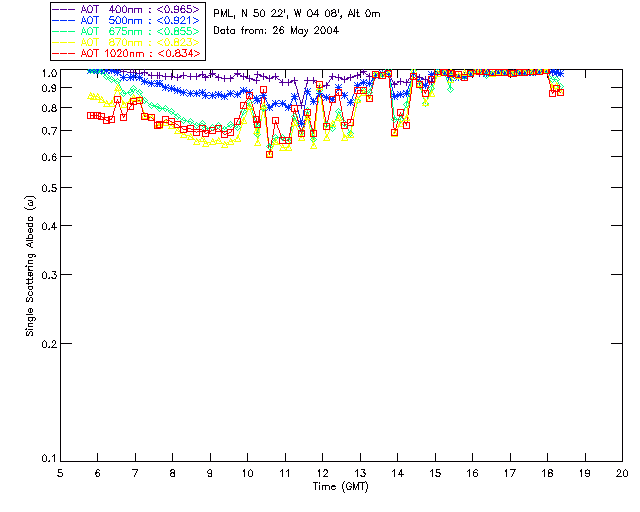Click the x-axis tick label 5

pos(60,473)
